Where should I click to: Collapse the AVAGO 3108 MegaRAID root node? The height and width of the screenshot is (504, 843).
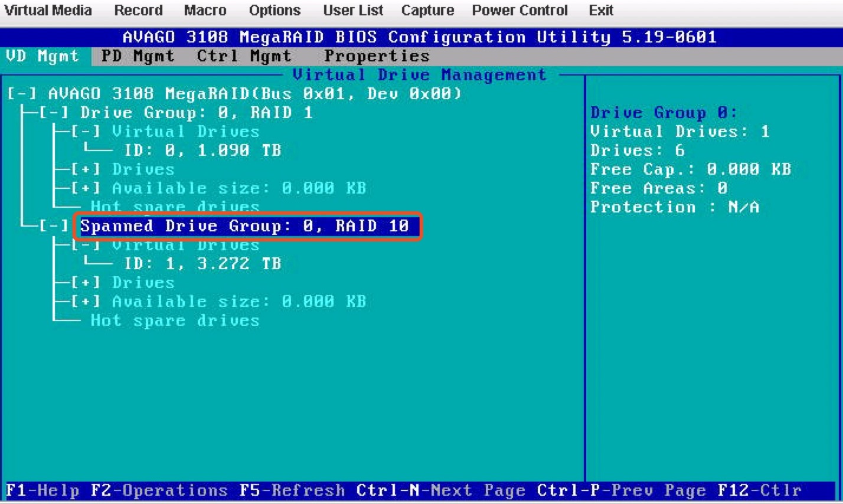click(22, 94)
